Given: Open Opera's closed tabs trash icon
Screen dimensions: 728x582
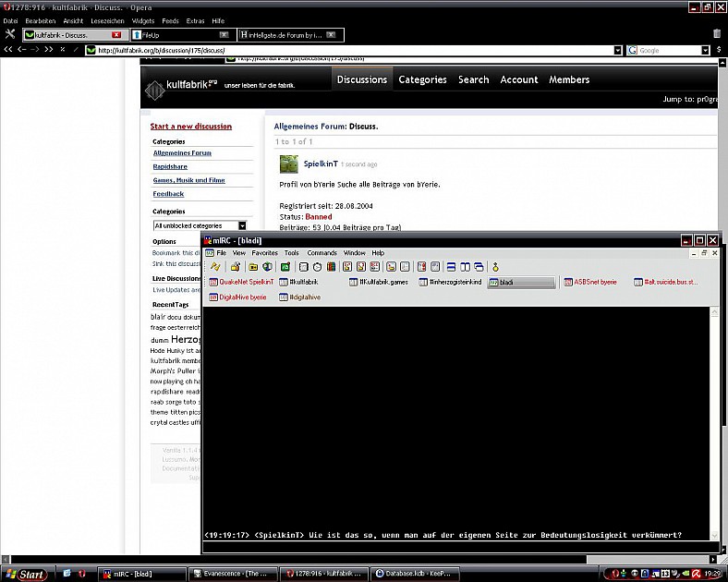Looking at the screenshot, I should pos(717,34).
